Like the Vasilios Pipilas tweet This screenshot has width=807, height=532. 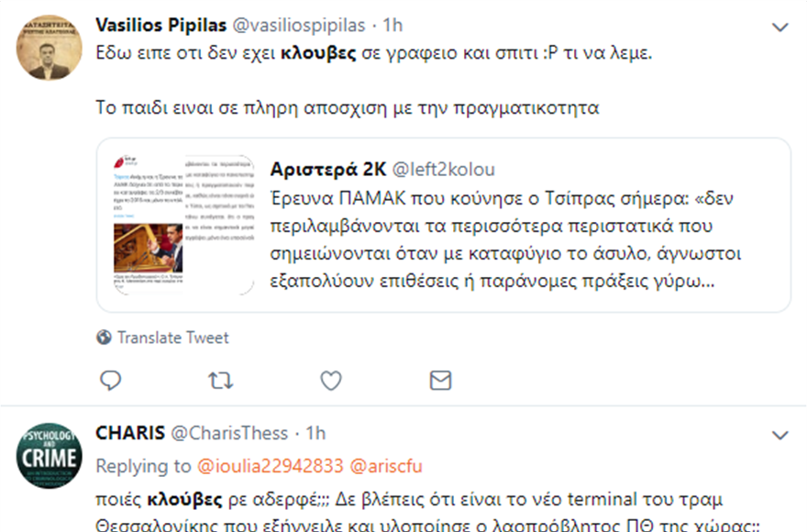click(x=330, y=380)
